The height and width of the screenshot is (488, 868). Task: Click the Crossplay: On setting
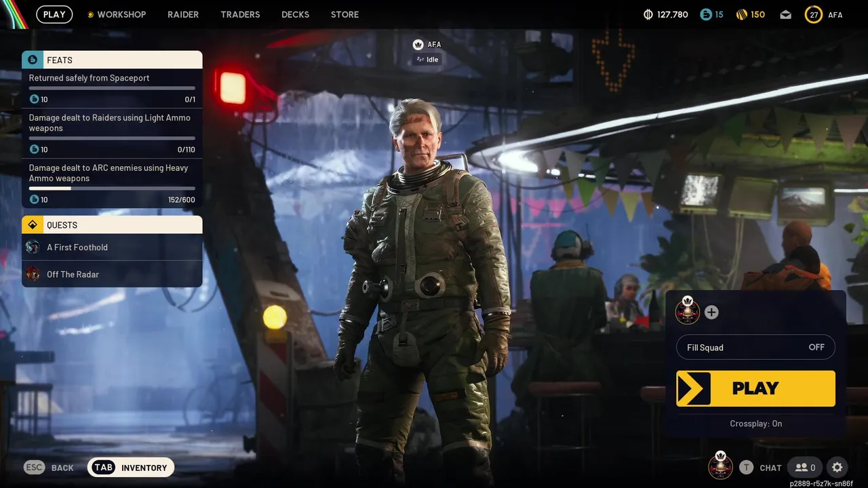pos(755,424)
